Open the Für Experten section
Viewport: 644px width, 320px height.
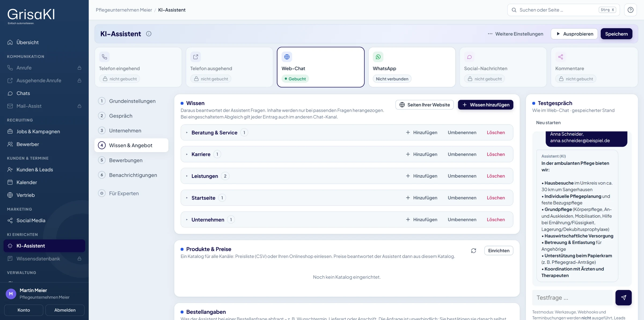[131, 193]
